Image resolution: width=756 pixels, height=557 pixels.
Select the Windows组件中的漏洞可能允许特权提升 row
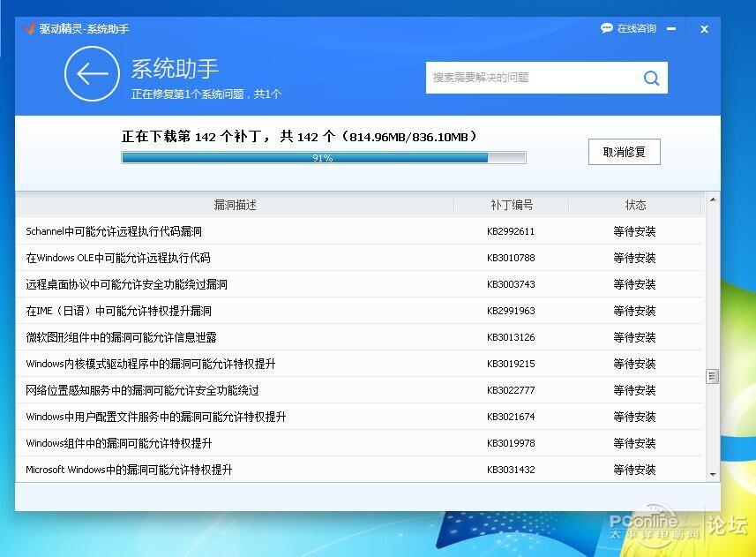click(361, 443)
